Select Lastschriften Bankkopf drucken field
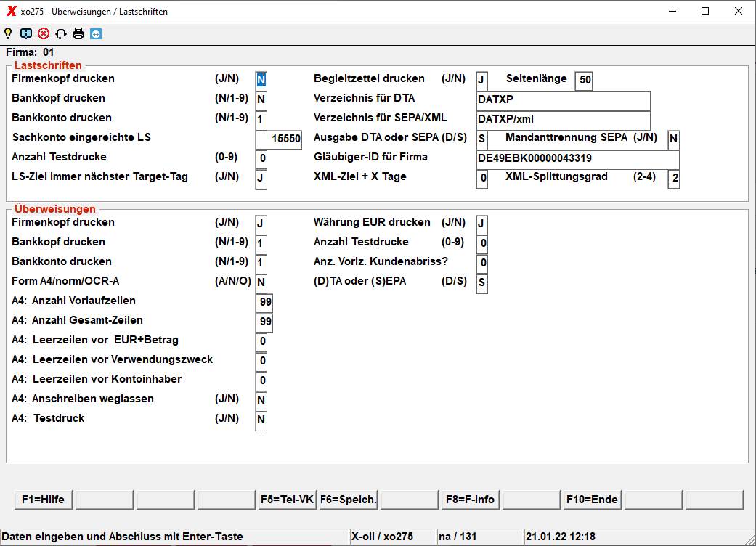 tap(261, 99)
